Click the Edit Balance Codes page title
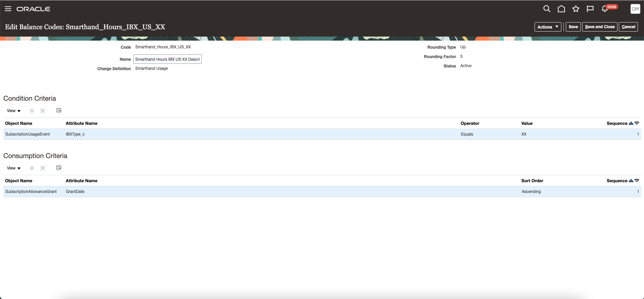The height and width of the screenshot is (299, 644). click(x=85, y=27)
